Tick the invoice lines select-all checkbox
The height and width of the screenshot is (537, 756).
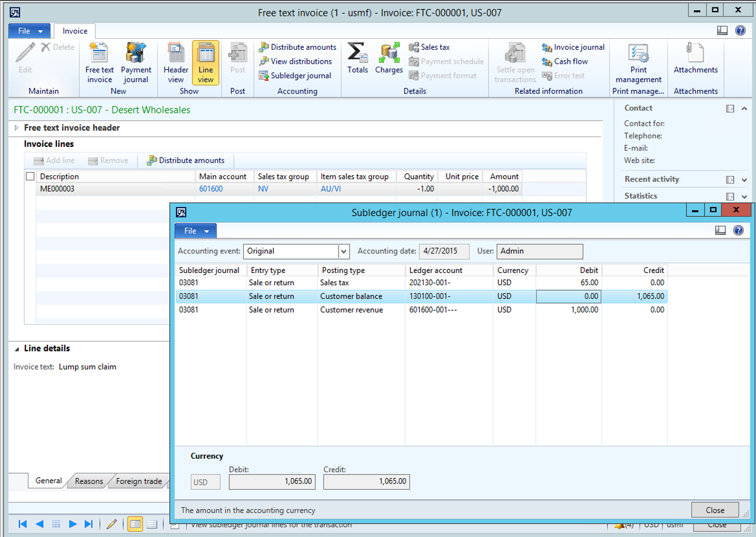point(30,177)
